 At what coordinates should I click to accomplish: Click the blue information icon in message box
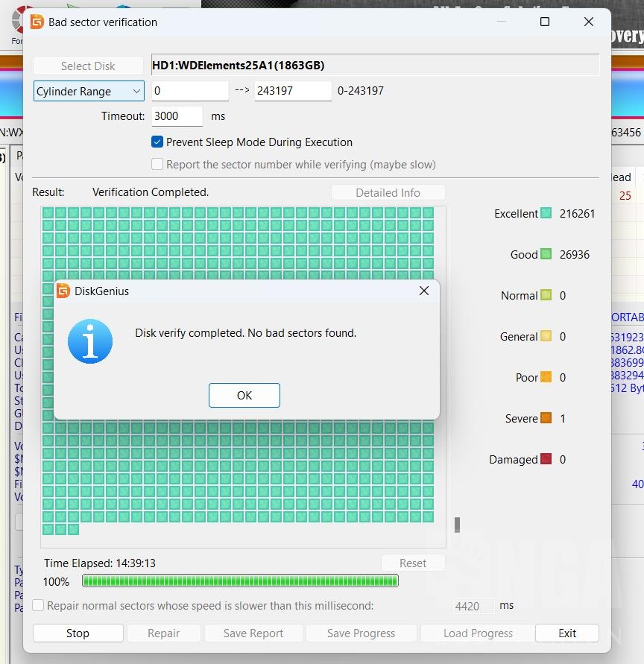[x=90, y=341]
